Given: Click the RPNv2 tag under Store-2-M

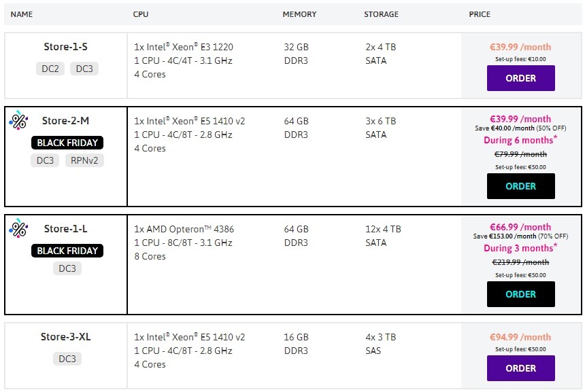Looking at the screenshot, I should (x=84, y=160).
